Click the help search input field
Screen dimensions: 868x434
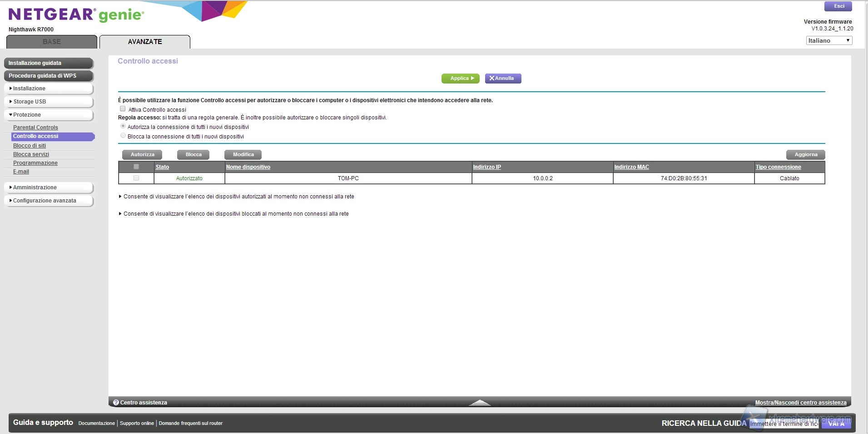click(784, 424)
